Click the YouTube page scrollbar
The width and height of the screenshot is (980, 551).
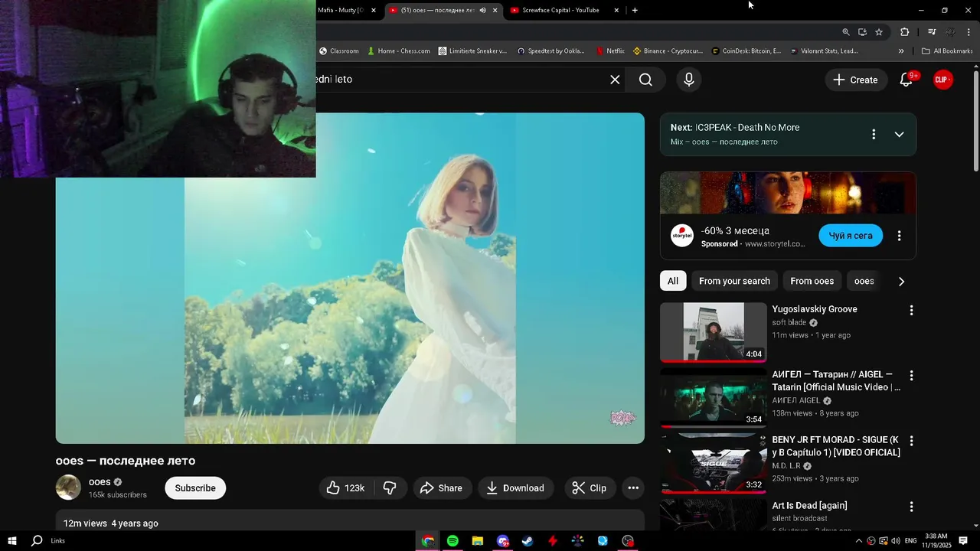[975, 120]
